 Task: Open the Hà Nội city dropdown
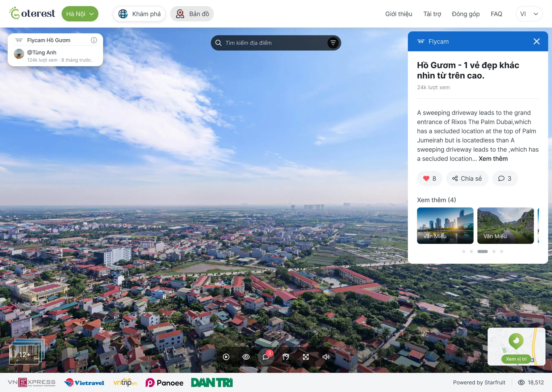pos(80,14)
